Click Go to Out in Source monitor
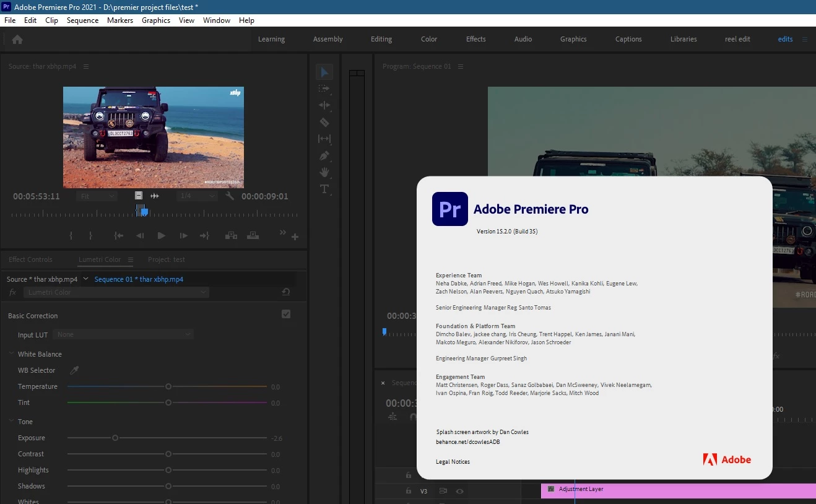The height and width of the screenshot is (504, 816). [x=204, y=235]
